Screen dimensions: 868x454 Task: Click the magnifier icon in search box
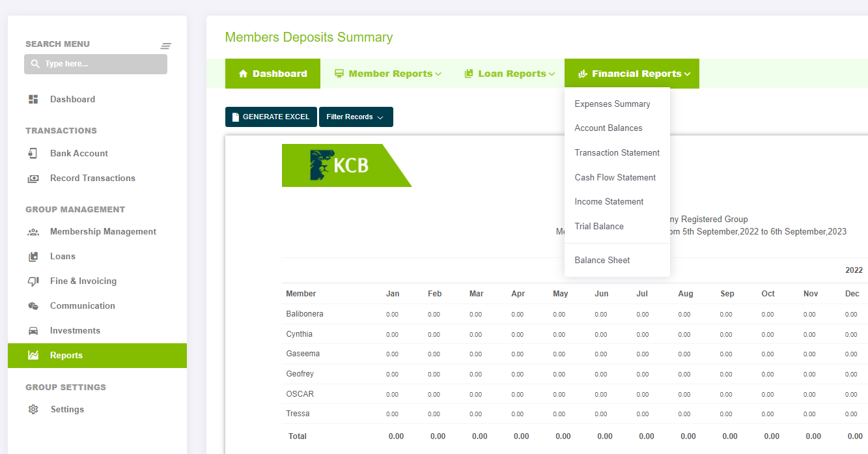(35, 64)
